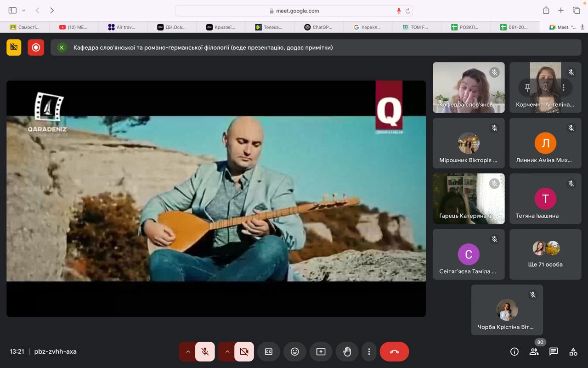
Task: Open the Ще 71 особа tile
Action: pyautogui.click(x=545, y=254)
